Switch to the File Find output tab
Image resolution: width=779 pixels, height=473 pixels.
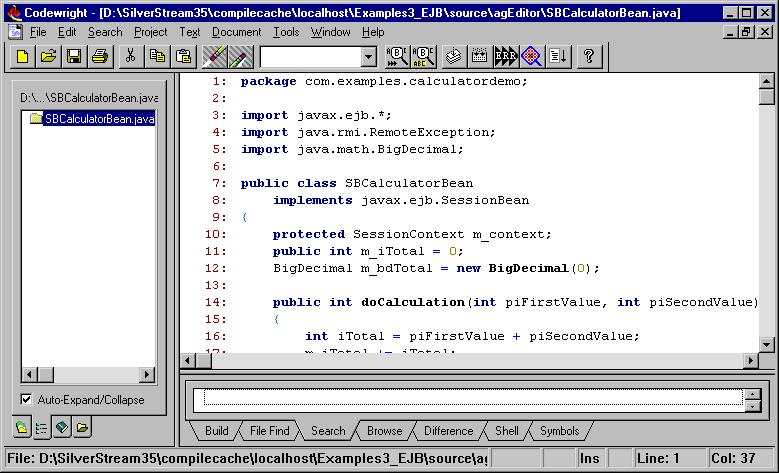(269, 431)
